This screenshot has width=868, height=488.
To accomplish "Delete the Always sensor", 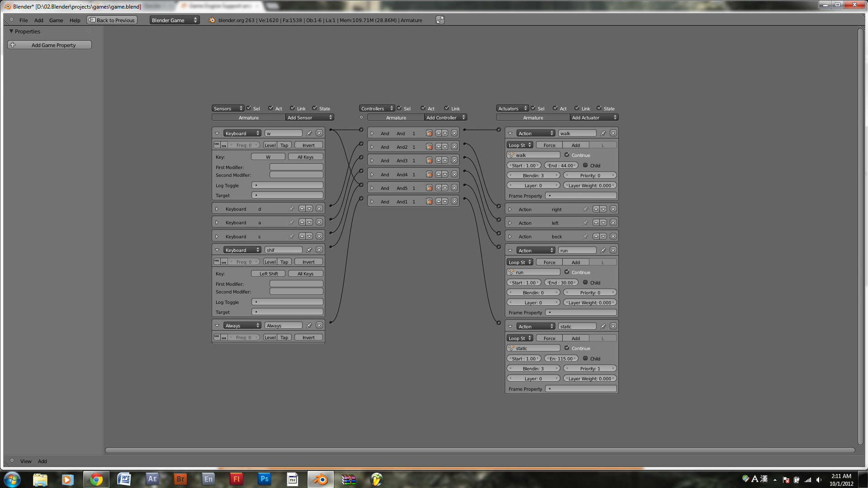I will coord(319,325).
